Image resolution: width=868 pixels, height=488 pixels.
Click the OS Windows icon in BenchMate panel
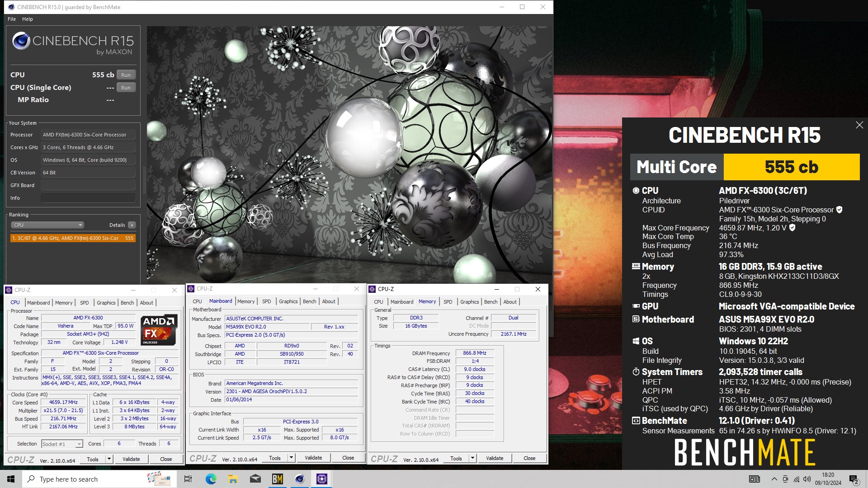click(x=636, y=341)
